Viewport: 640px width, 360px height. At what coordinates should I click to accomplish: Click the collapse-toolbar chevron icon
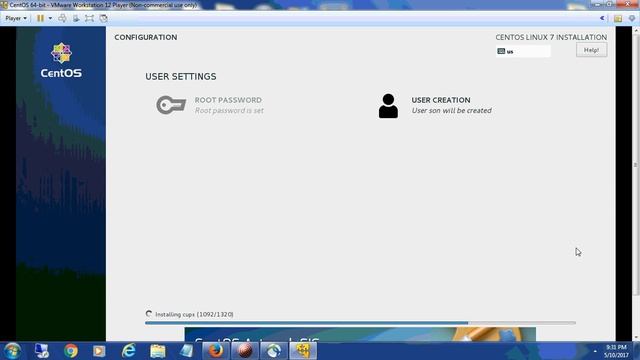pos(602,18)
